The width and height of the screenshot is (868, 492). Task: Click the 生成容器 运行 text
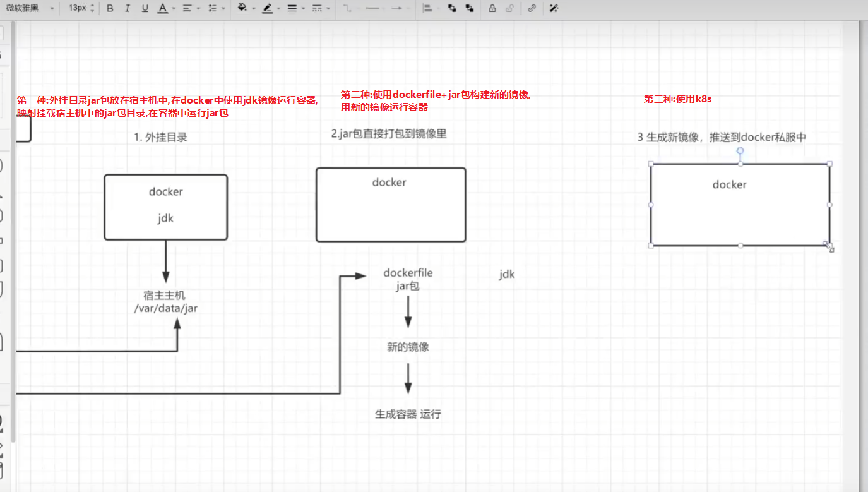[x=408, y=414]
